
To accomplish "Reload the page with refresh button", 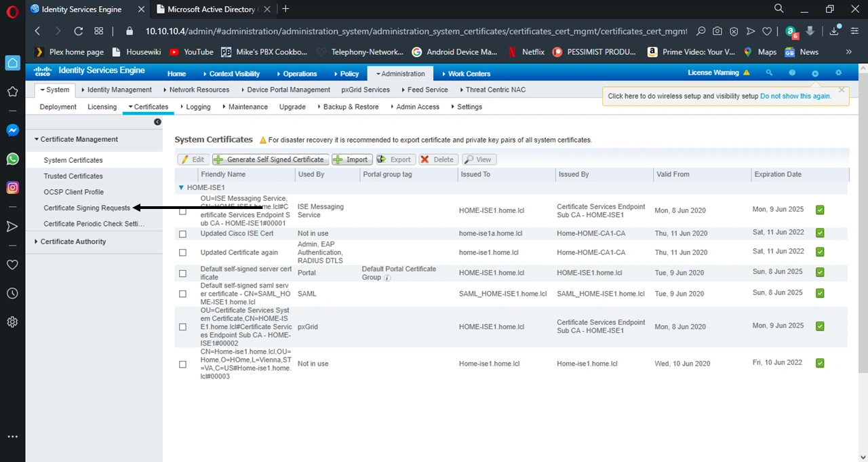I will pyautogui.click(x=78, y=31).
